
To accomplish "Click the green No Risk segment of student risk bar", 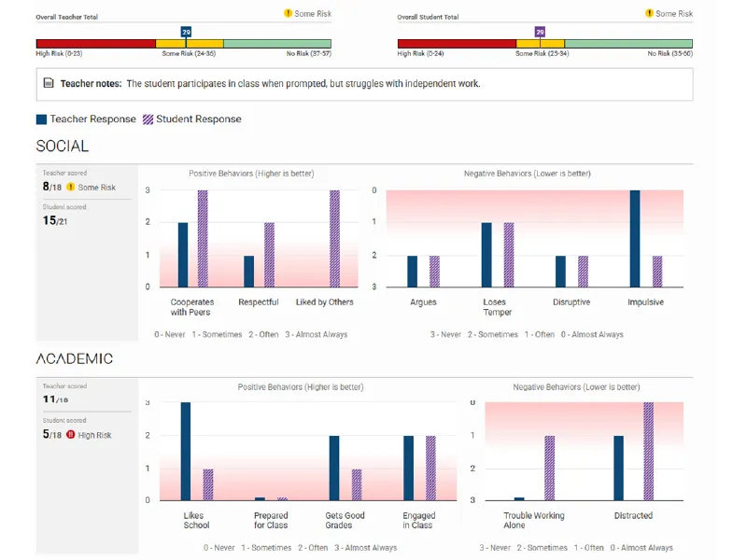I will point(628,44).
